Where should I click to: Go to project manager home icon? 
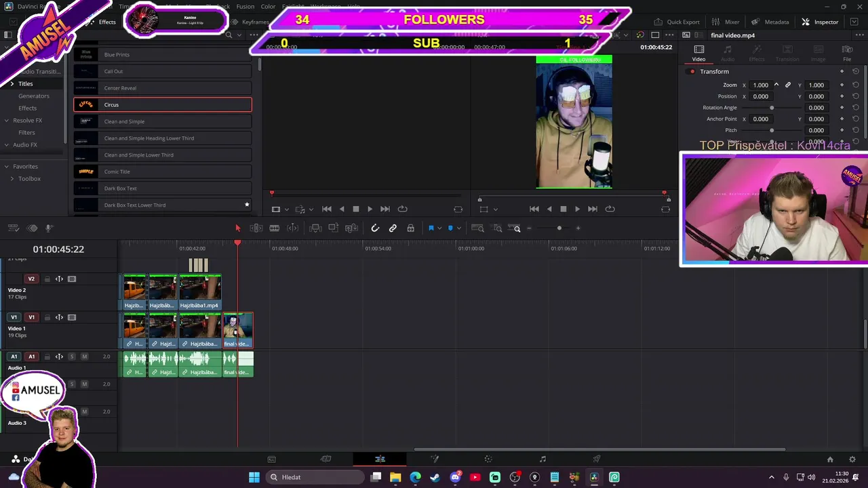(830, 459)
